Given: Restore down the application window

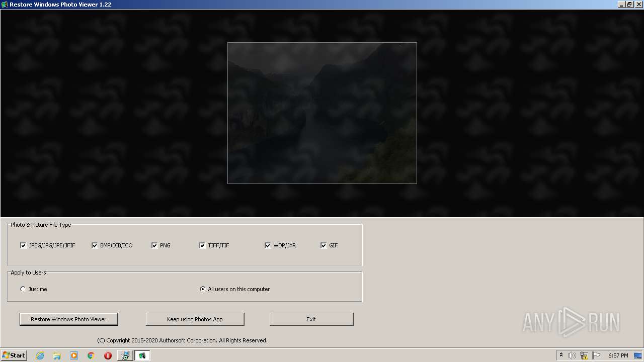Looking at the screenshot, I should [x=629, y=5].
